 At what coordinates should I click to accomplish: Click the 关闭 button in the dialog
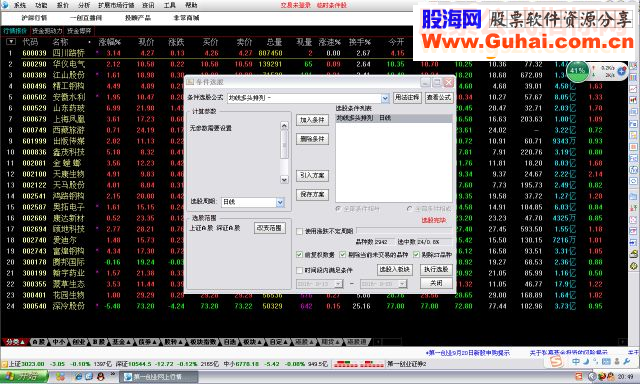436,283
